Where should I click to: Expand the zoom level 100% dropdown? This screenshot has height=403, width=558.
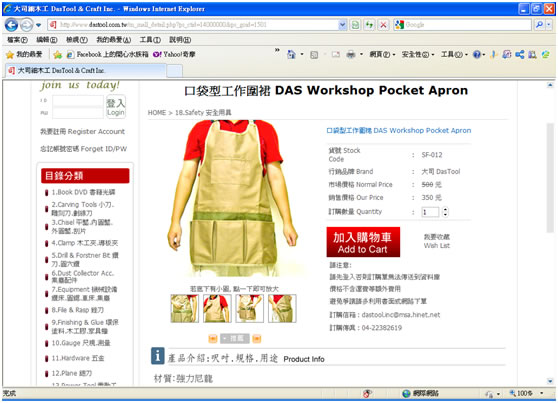tap(542, 393)
